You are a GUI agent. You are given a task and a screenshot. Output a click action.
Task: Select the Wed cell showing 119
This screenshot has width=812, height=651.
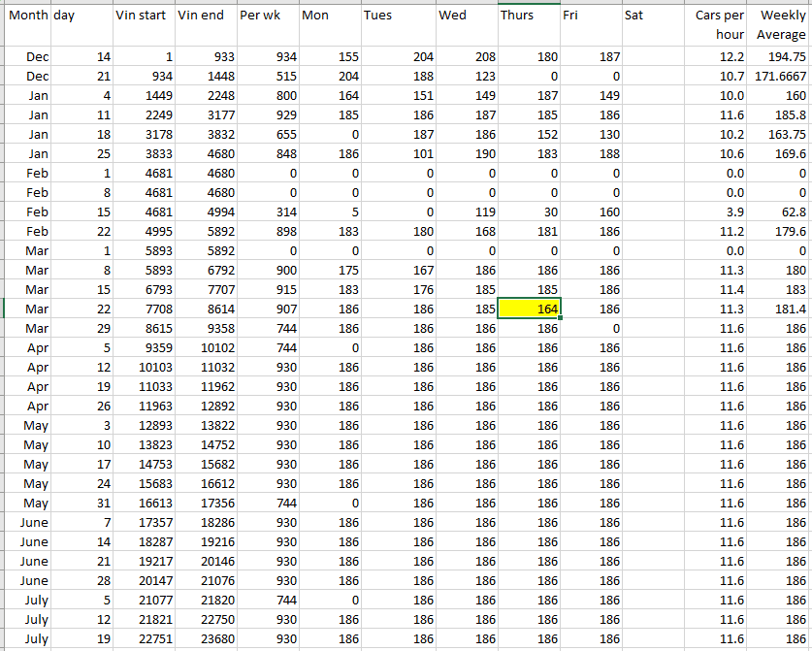(x=466, y=212)
